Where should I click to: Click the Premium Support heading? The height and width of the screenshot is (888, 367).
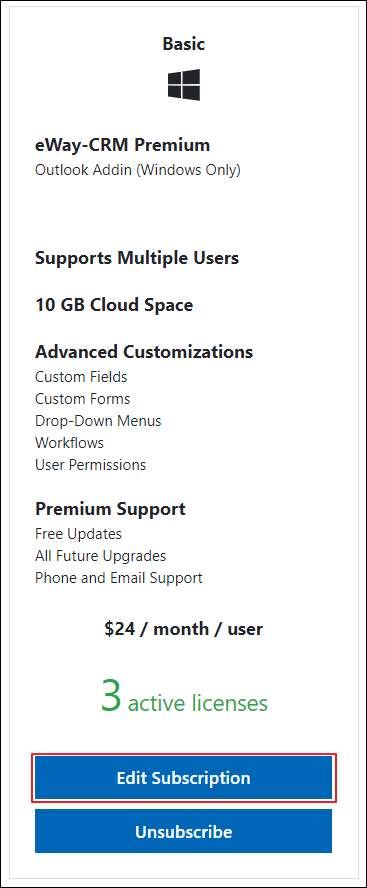coord(110,509)
